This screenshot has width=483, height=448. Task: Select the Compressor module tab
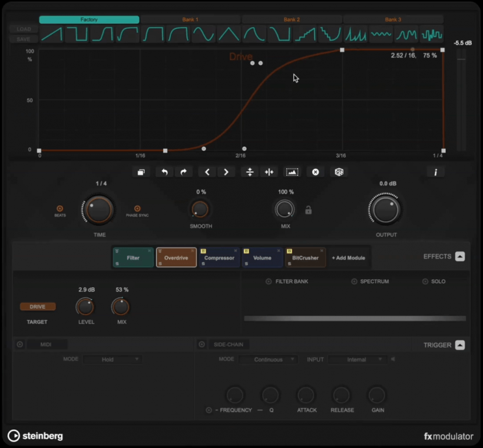(219, 258)
